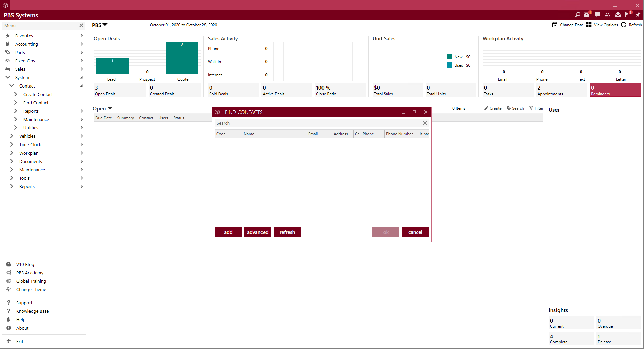Viewport: 644px width, 349px height.
Task: Sort by the Name column header
Action: pyautogui.click(x=275, y=134)
